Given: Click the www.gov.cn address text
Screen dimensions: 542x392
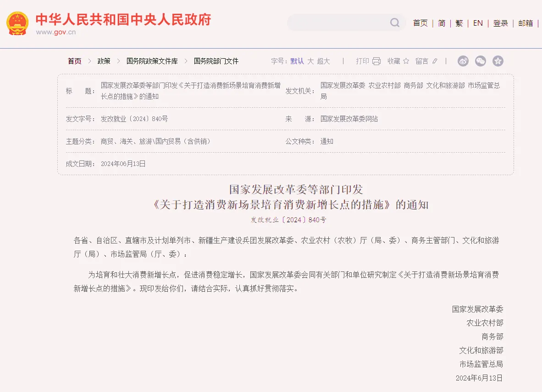Looking at the screenshot, I should pos(55,32).
